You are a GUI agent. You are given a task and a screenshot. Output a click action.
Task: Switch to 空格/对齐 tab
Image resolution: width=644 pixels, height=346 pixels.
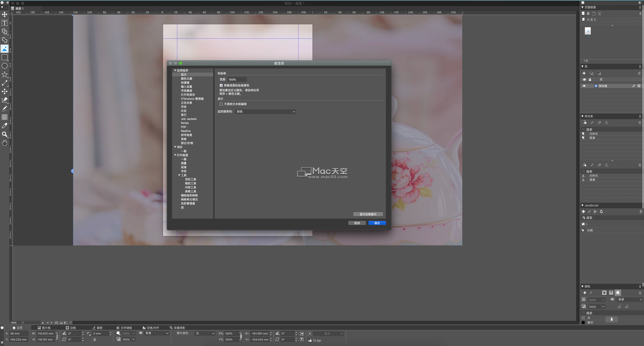tap(151, 328)
